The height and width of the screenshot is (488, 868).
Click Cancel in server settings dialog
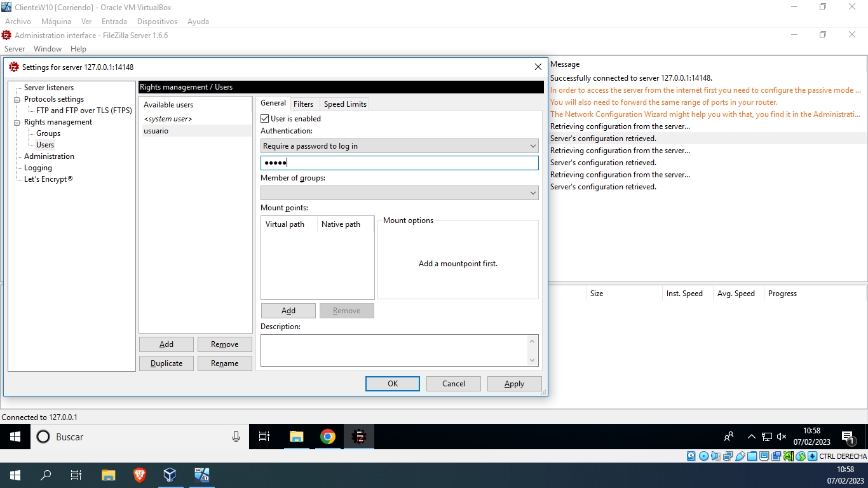pos(454,384)
